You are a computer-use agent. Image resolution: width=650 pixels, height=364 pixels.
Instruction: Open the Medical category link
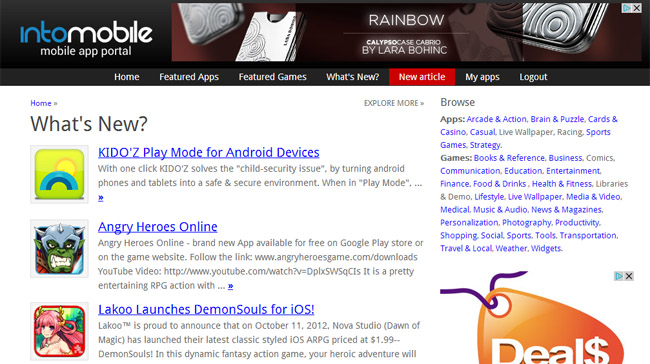point(455,209)
